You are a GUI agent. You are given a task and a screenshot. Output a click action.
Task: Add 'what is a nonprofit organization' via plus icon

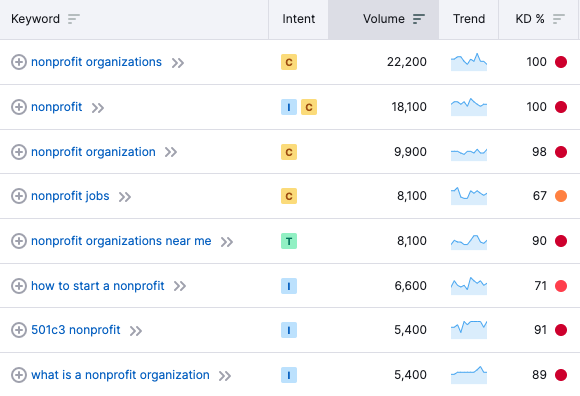pyautogui.click(x=18, y=375)
